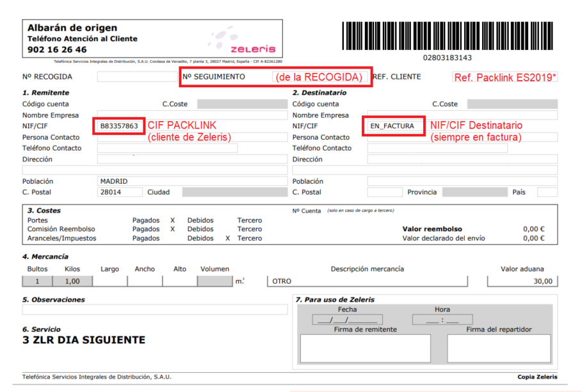Click the Fecha date field

348,320
